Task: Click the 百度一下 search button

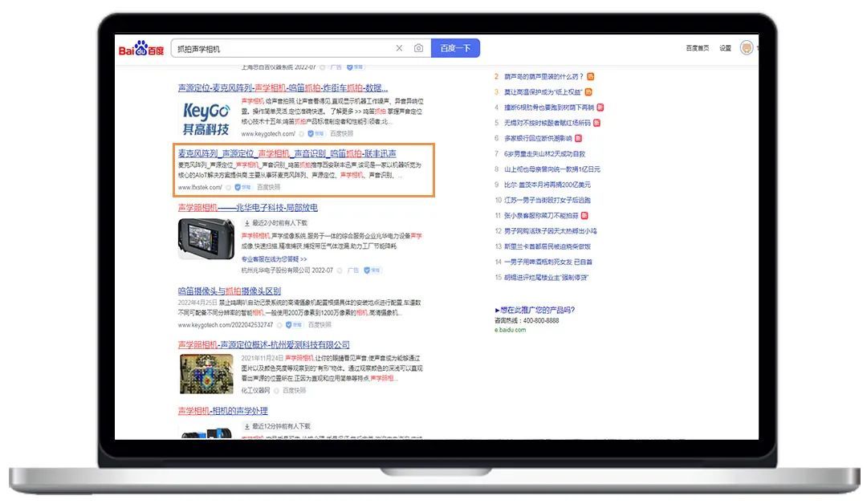Action: click(455, 48)
